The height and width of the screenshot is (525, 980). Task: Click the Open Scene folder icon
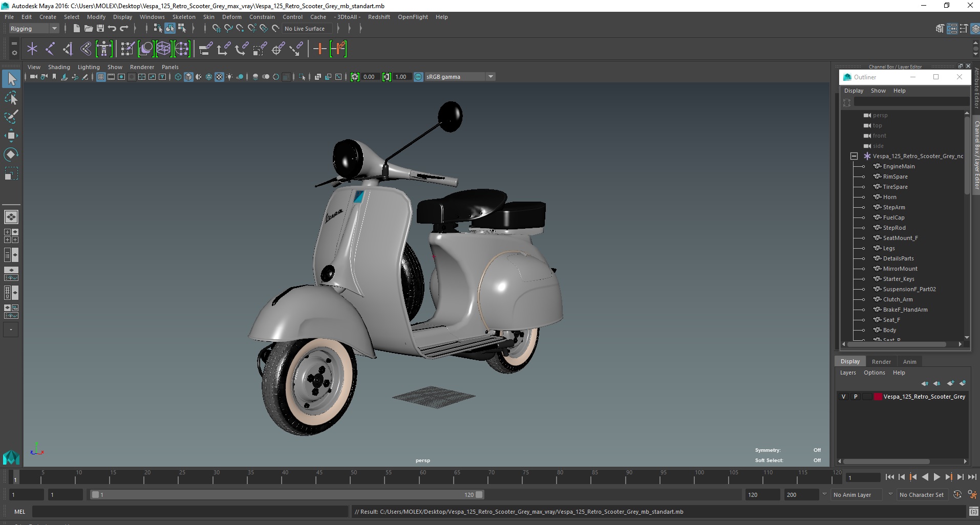(88, 29)
